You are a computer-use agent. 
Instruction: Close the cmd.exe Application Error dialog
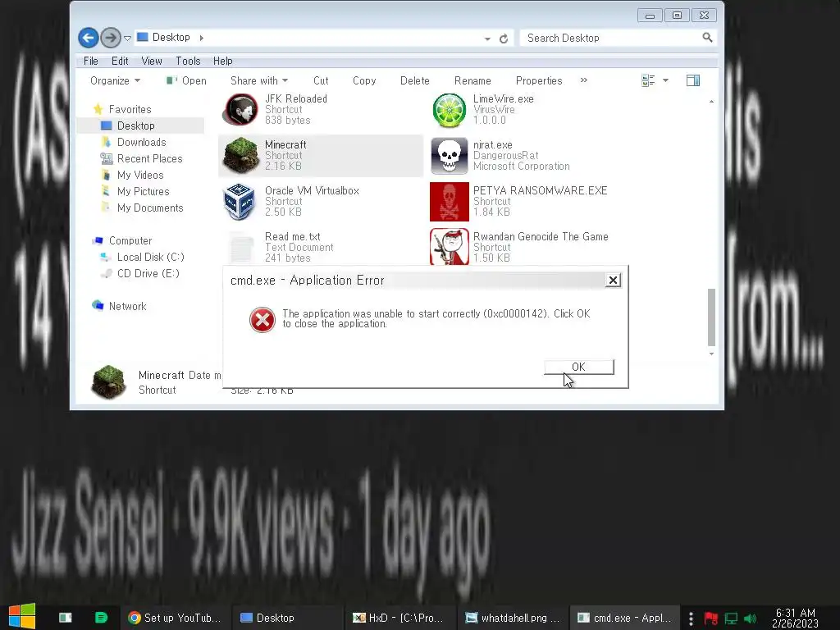613,281
